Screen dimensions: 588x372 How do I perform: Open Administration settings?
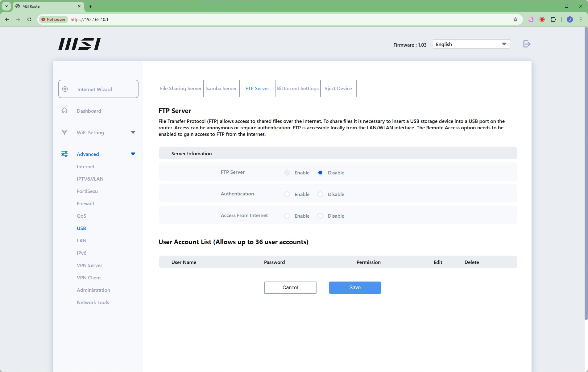[93, 290]
